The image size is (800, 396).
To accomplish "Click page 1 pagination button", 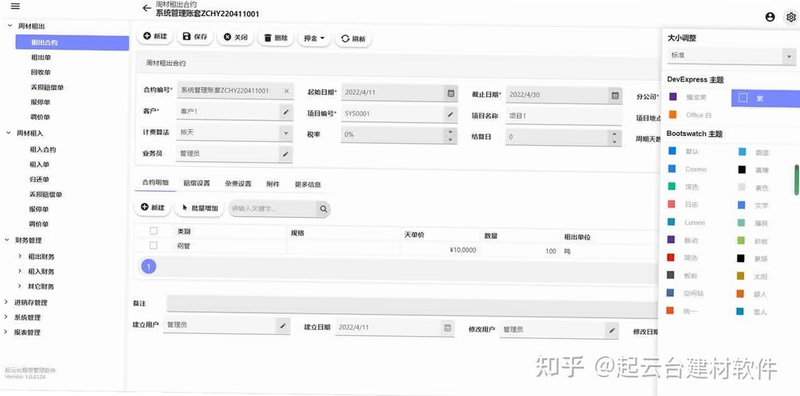I will click(x=148, y=266).
